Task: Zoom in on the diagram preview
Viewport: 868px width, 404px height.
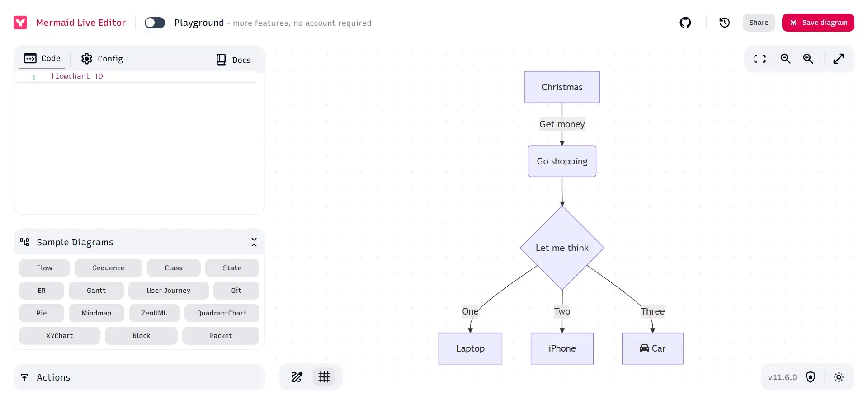Action: 808,59
